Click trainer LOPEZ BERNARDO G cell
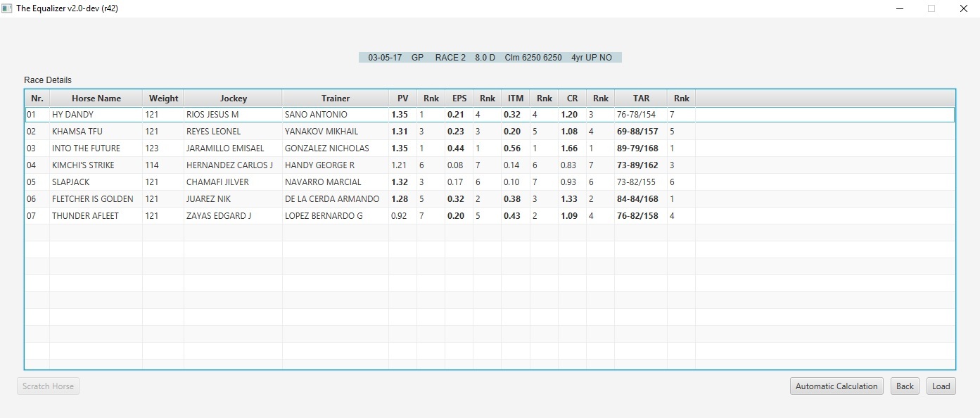 (x=336, y=215)
